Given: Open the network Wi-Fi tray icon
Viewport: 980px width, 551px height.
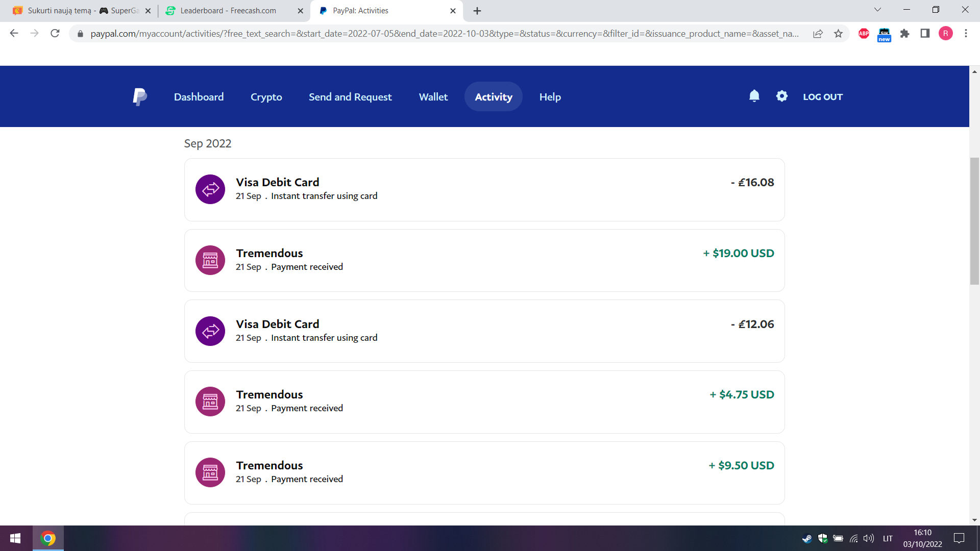Looking at the screenshot, I should point(853,538).
